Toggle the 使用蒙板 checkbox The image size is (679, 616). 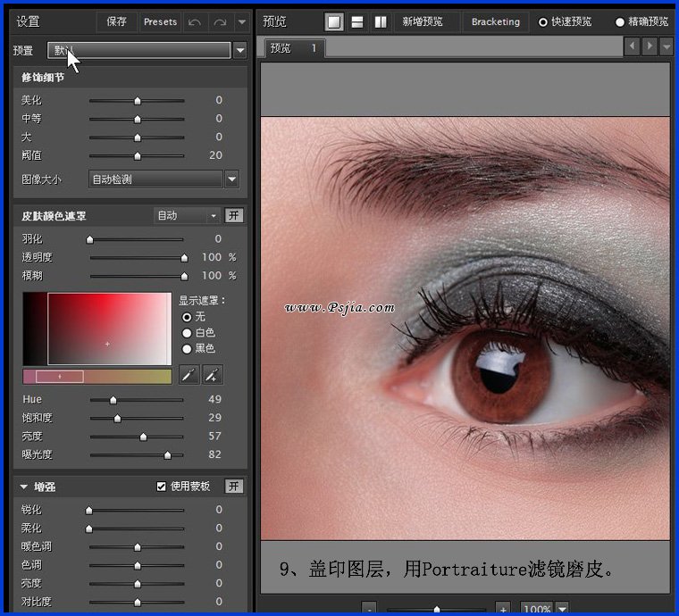pyautogui.click(x=162, y=487)
